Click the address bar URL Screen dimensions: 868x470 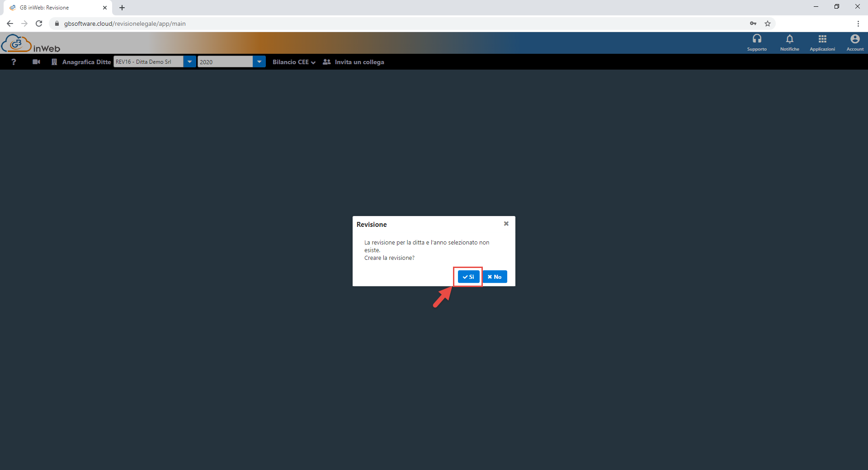tap(125, 23)
